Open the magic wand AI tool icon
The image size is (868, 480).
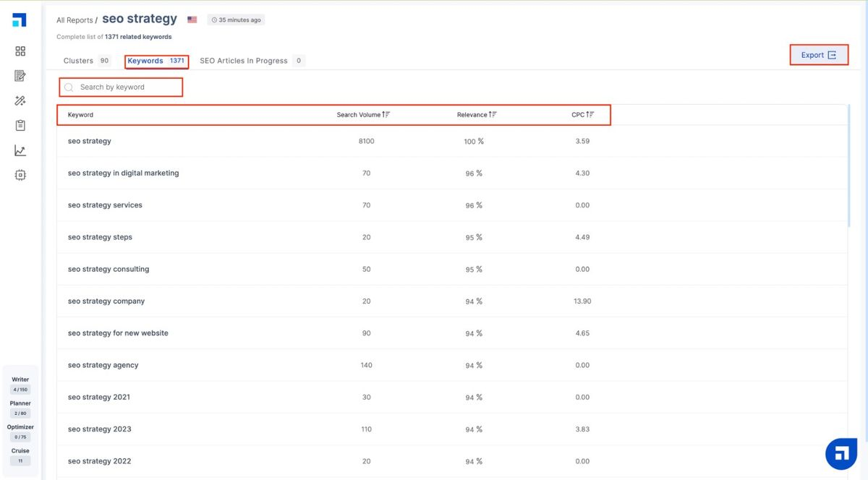tap(20, 101)
